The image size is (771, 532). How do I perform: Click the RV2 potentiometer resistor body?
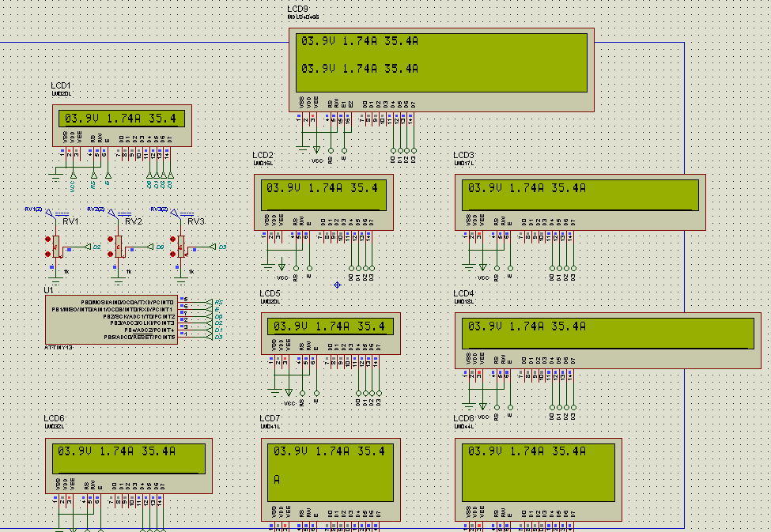pos(119,246)
